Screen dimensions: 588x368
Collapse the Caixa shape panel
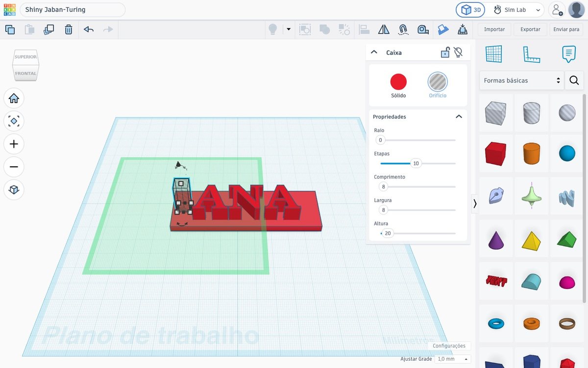click(374, 52)
